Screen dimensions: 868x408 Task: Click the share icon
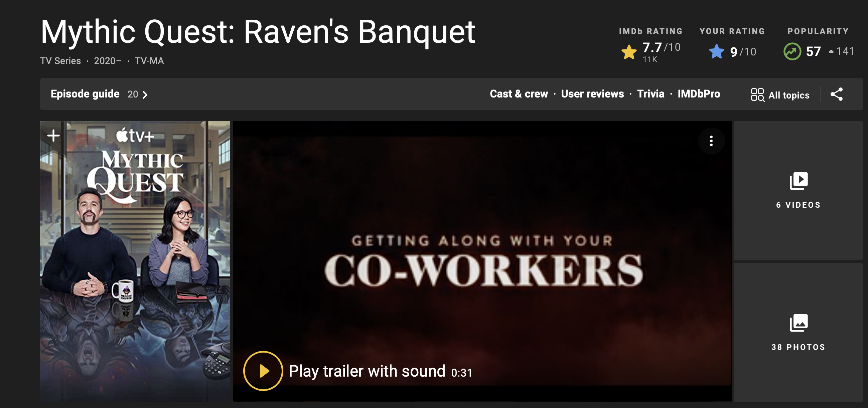[x=836, y=94]
